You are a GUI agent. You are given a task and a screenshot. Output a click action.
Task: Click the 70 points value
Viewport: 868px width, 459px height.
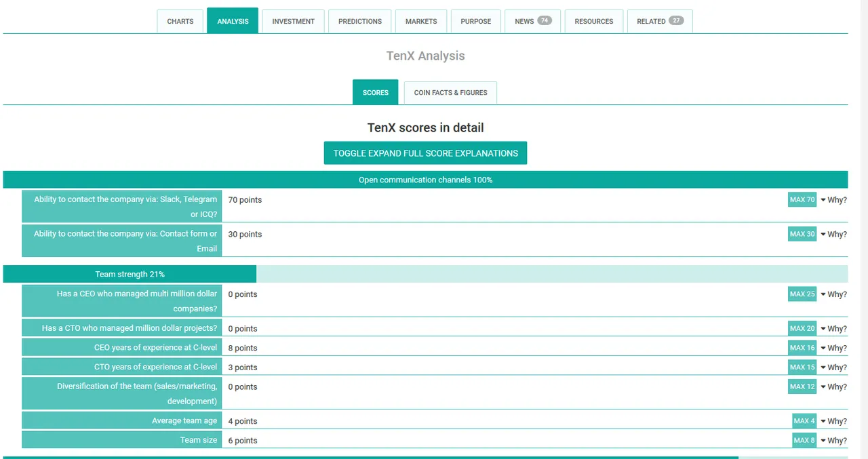tap(245, 200)
